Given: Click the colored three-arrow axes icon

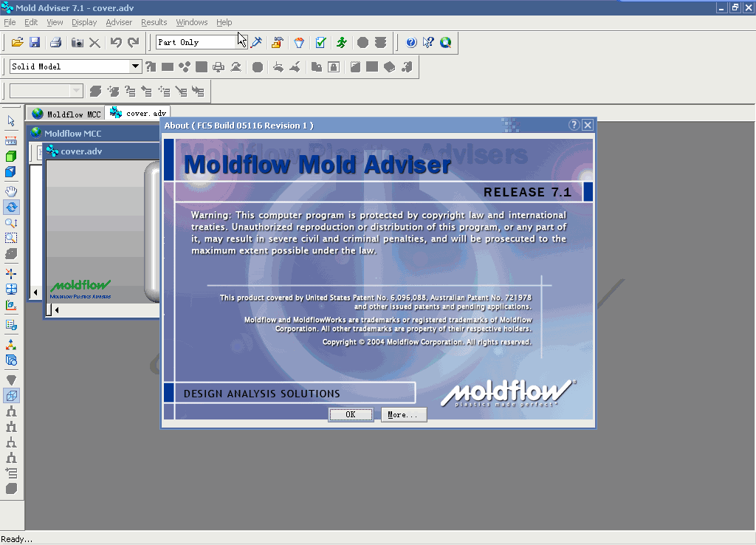Looking at the screenshot, I should (11, 345).
